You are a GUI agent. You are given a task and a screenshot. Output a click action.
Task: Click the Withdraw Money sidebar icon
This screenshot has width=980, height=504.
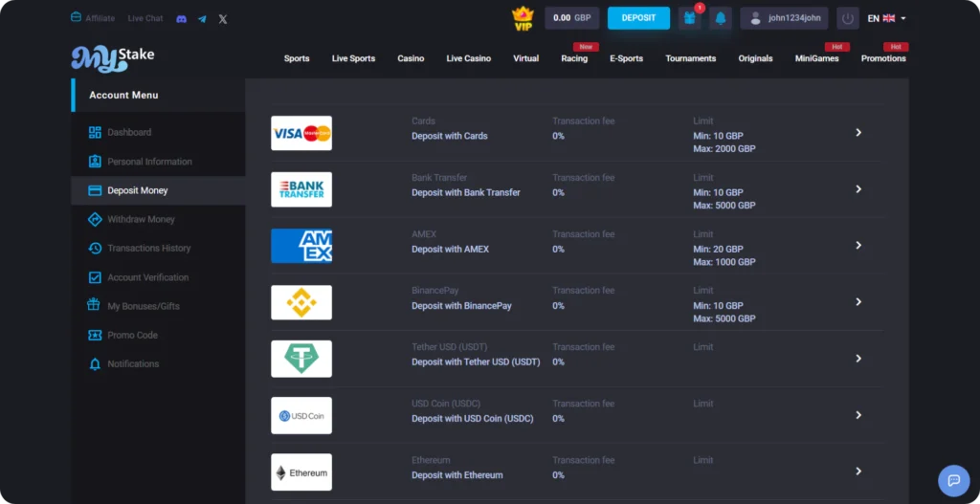click(x=95, y=219)
